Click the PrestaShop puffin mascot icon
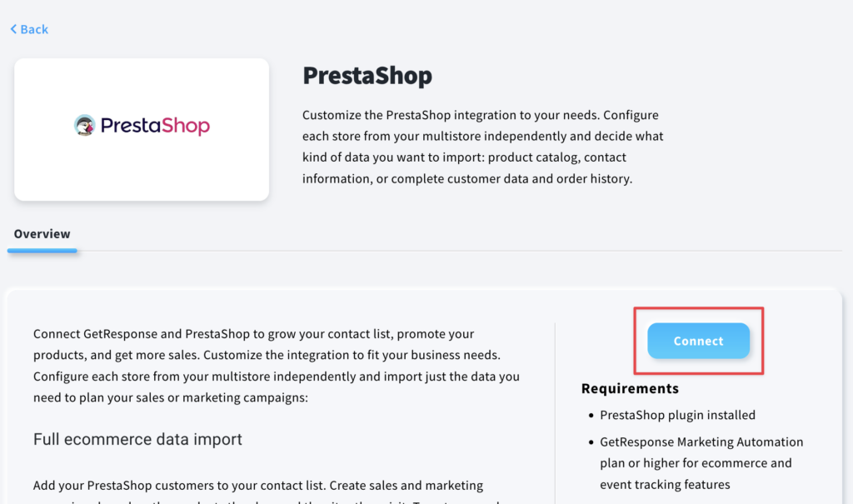The width and height of the screenshot is (853, 504). coord(84,125)
